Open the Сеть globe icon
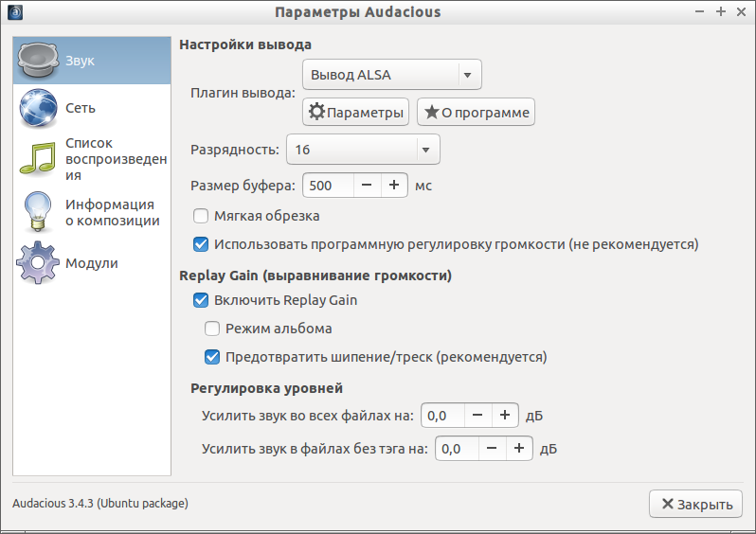The image size is (756, 534). click(x=38, y=108)
